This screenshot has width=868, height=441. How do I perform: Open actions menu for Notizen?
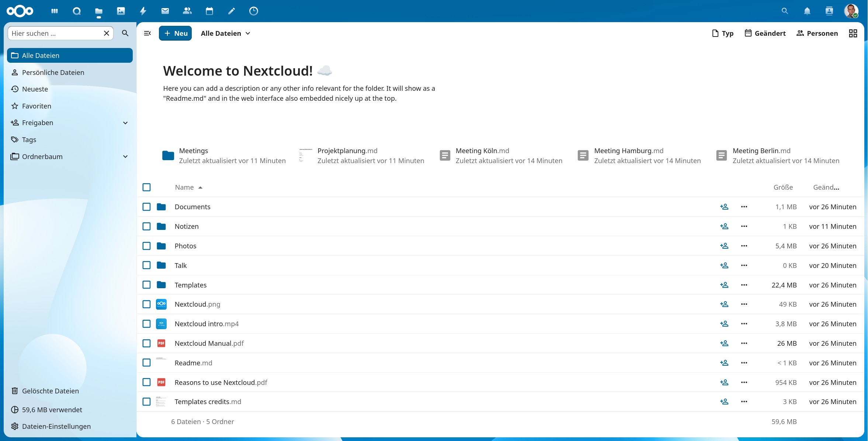tap(744, 226)
